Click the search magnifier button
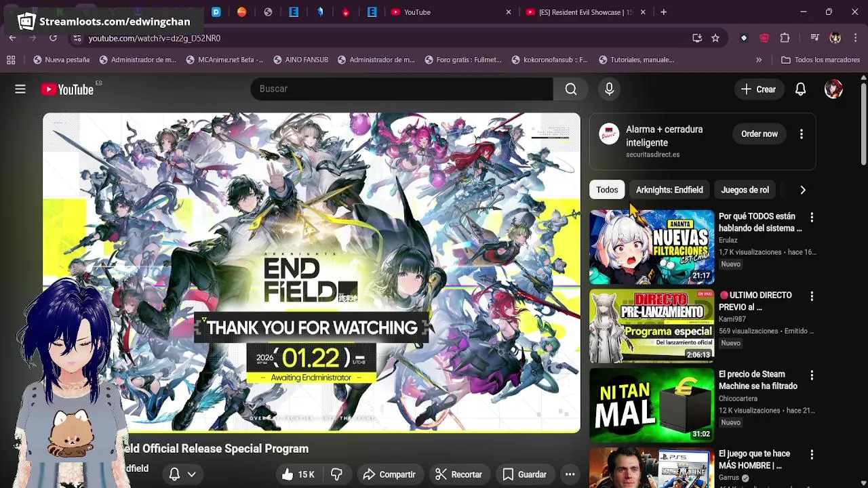Viewport: 868px width, 488px height. [x=571, y=89]
